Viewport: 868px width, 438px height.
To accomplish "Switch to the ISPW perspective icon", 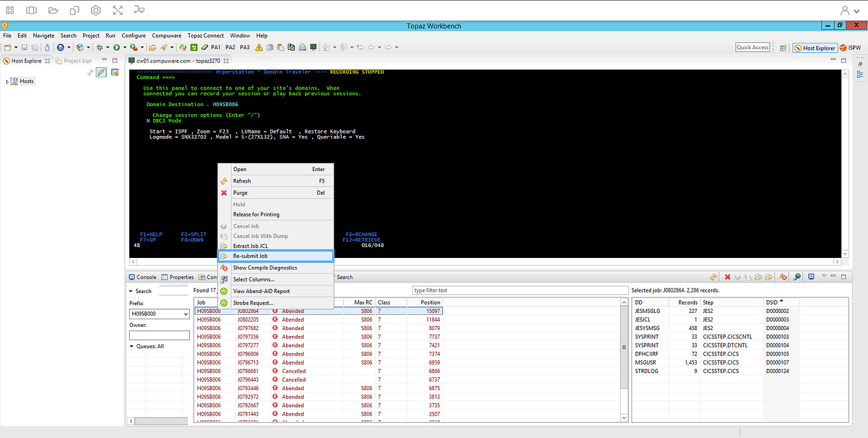I will (x=850, y=48).
